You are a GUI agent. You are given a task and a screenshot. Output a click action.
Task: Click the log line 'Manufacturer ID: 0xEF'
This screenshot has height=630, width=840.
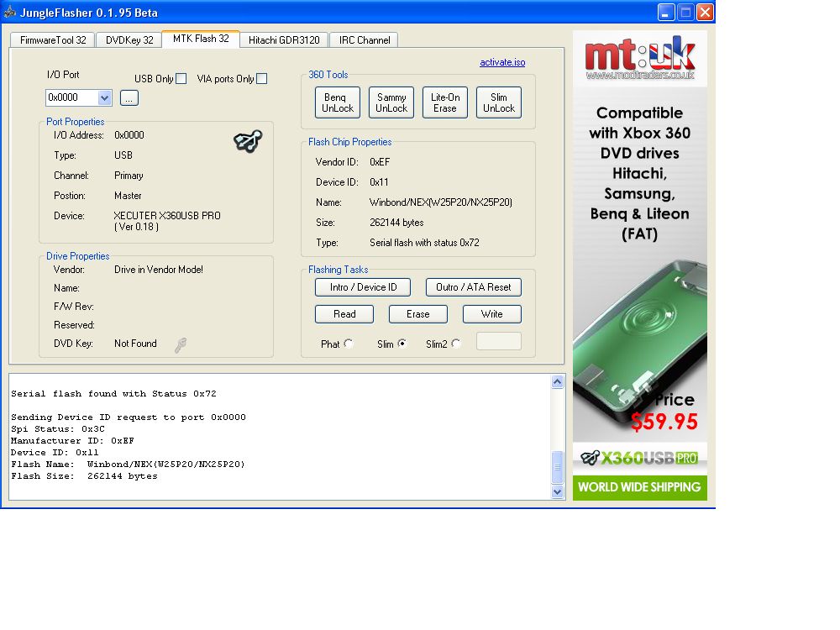point(72,441)
